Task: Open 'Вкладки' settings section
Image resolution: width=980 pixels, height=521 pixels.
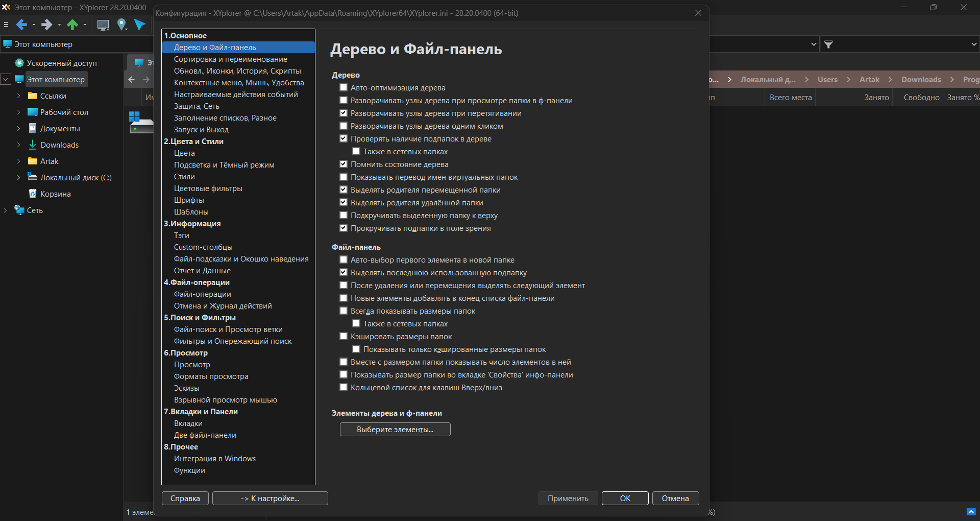Action: [188, 423]
